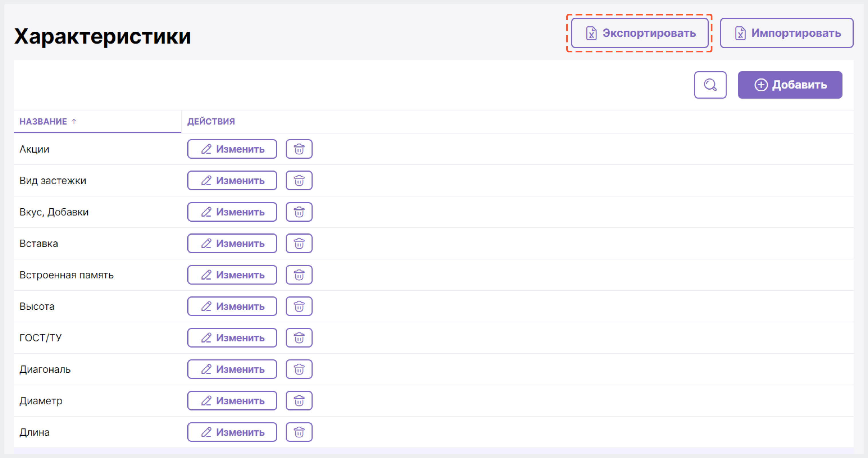This screenshot has width=868, height=458.
Task: Select the Длина name cell
Action: (97, 432)
